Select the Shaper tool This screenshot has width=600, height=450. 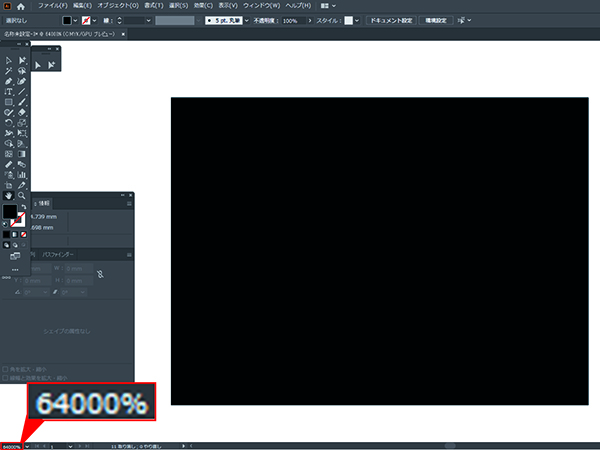coord(8,112)
